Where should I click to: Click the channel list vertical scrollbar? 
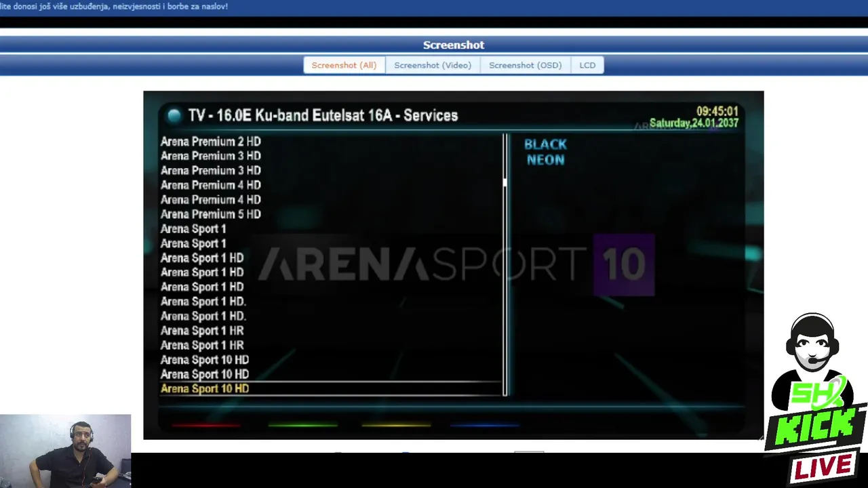(505, 265)
